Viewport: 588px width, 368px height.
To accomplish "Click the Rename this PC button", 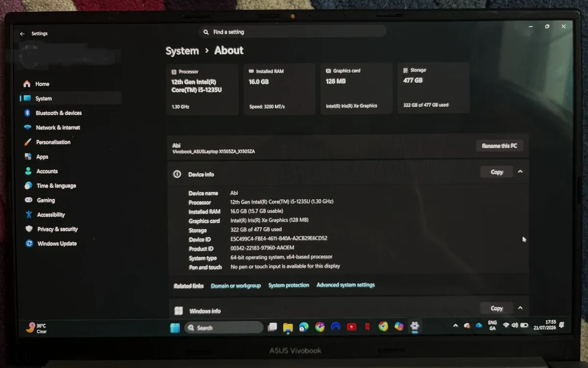I will coord(499,146).
